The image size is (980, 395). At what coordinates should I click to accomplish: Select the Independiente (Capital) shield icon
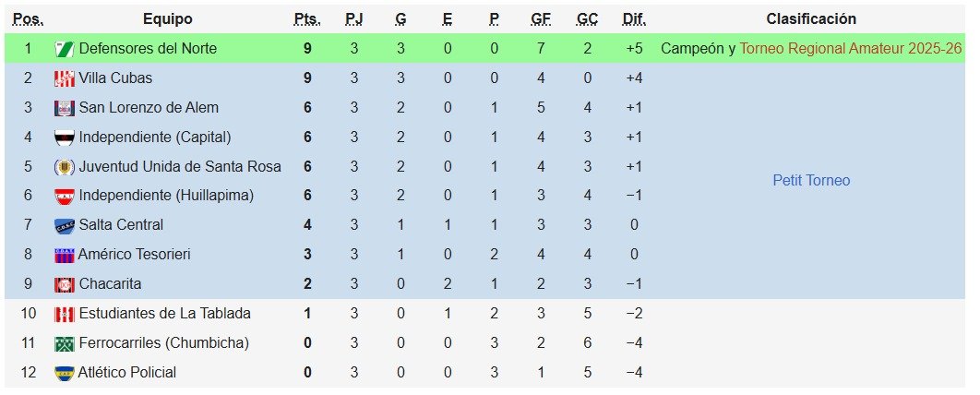(65, 137)
